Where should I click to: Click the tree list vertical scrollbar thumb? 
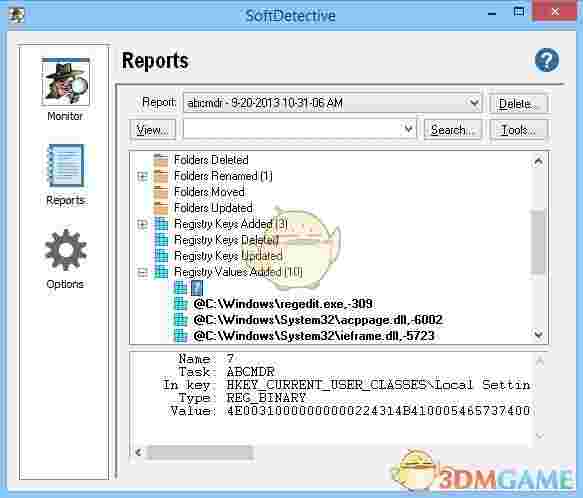click(x=538, y=242)
